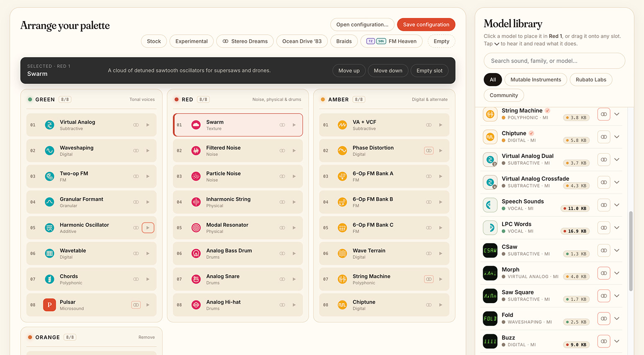Click the Morph library model icon

click(490, 273)
